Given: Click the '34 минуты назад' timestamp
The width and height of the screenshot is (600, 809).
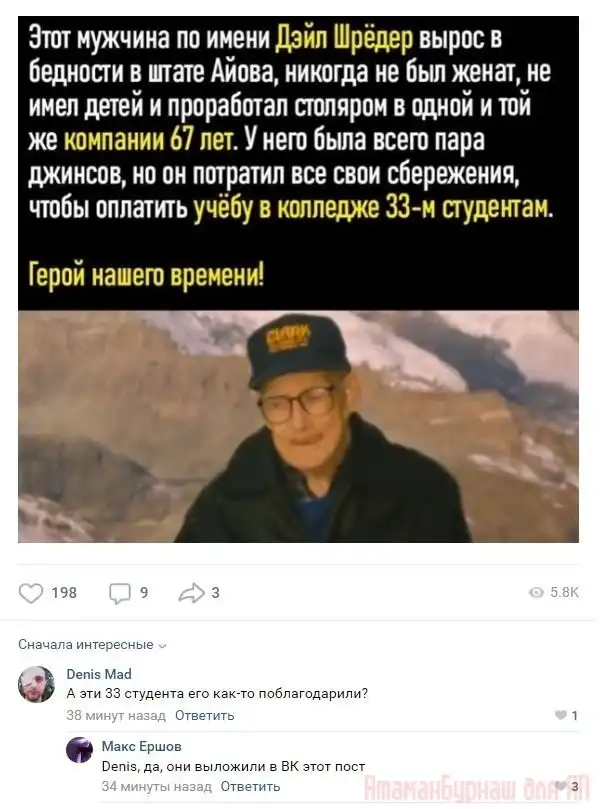Looking at the screenshot, I should (x=157, y=786).
